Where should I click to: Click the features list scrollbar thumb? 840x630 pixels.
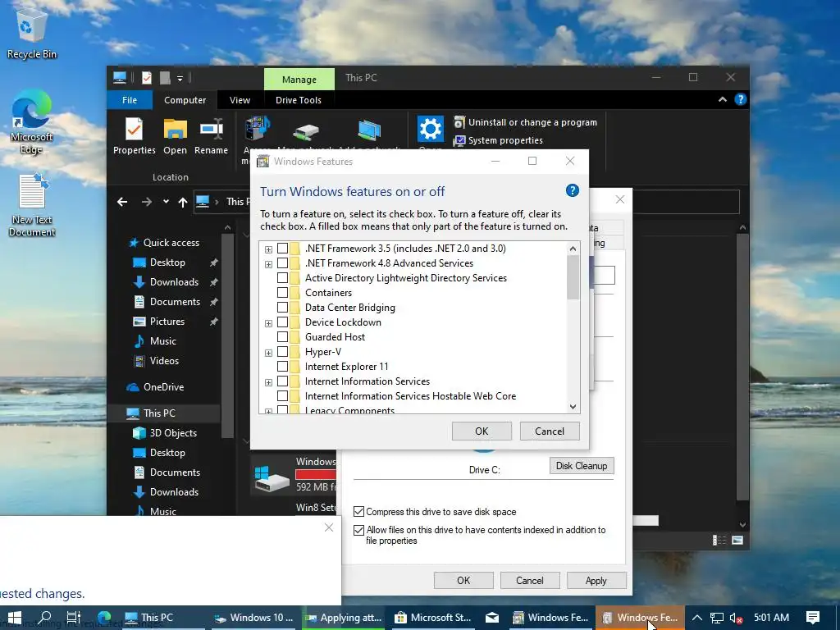573,277
